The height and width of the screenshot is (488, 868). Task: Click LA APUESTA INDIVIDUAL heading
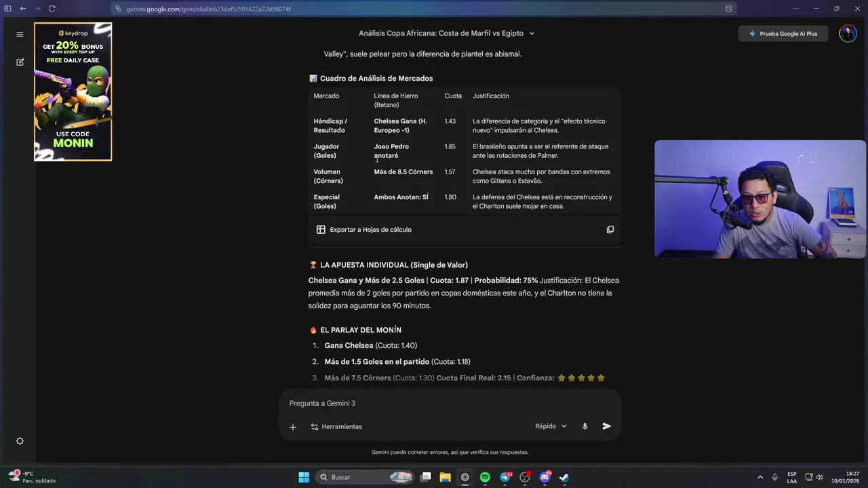(394, 265)
